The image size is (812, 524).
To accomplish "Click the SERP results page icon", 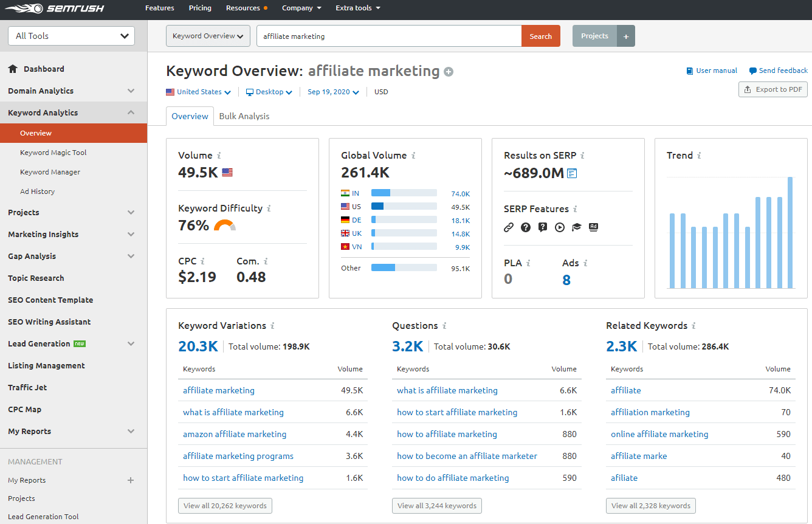I will 572,174.
